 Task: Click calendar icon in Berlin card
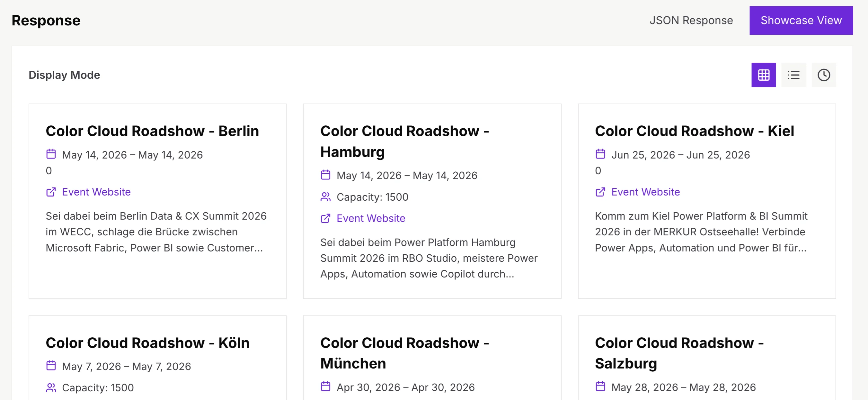click(x=51, y=154)
